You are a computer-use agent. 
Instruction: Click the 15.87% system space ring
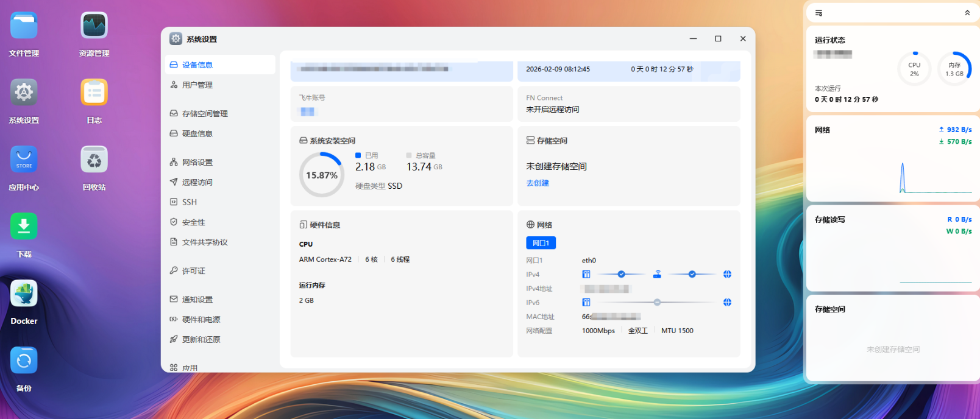tap(322, 175)
